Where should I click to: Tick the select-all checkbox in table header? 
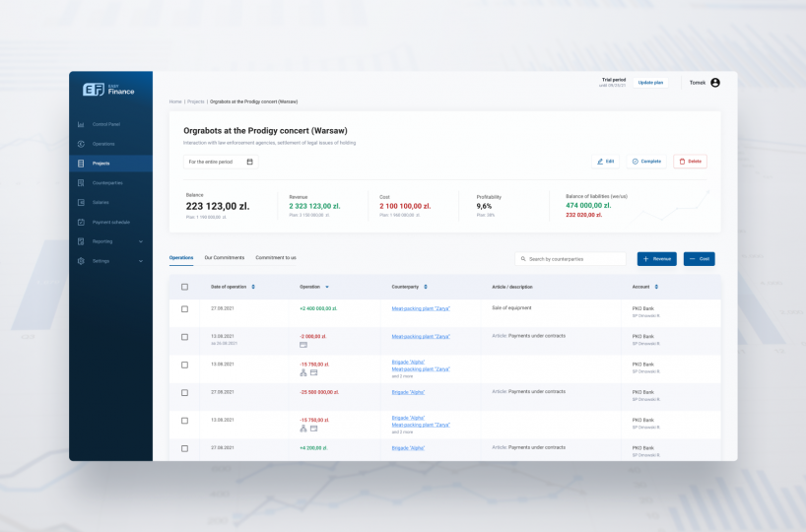184,287
